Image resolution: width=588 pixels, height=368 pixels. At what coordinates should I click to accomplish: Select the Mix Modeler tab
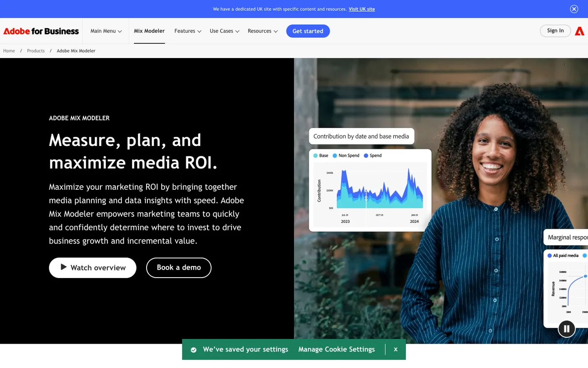tap(149, 31)
